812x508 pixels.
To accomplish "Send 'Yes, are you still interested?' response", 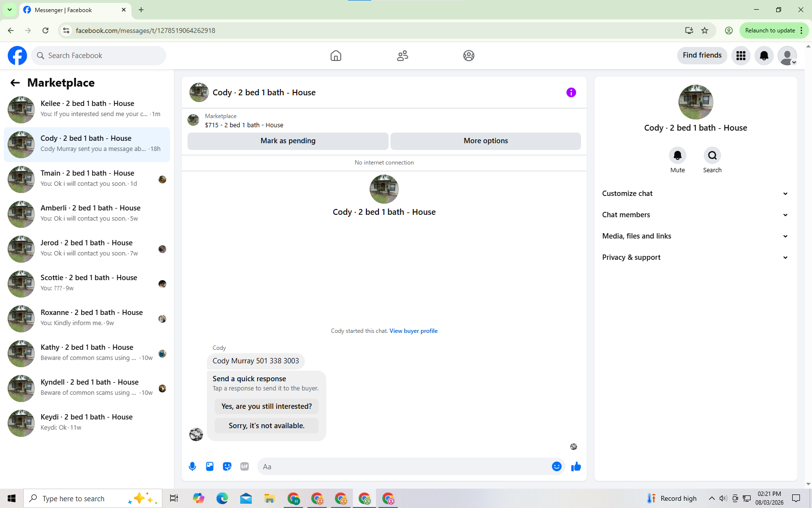I will pyautogui.click(x=267, y=406).
